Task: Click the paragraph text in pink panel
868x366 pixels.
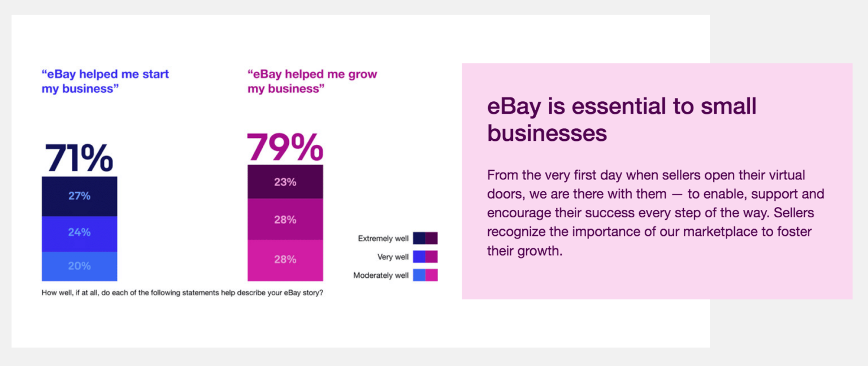Action: (x=656, y=213)
